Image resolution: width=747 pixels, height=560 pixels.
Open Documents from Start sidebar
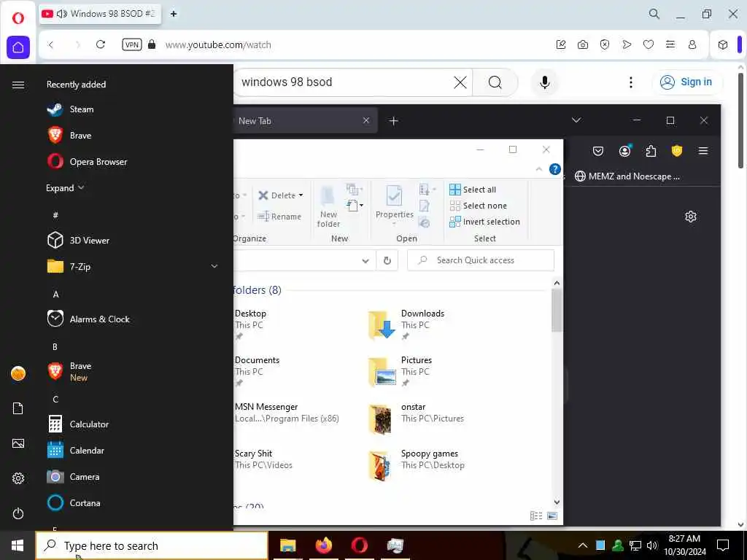18,408
